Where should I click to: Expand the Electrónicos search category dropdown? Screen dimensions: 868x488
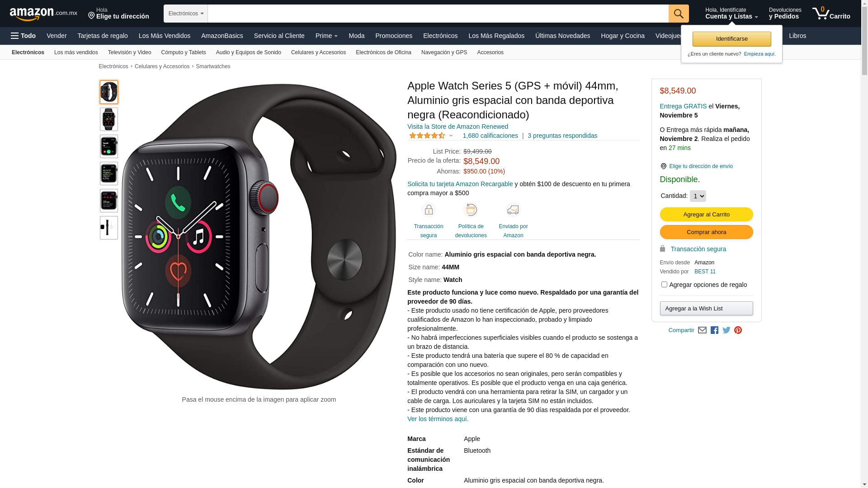pyautogui.click(x=186, y=14)
